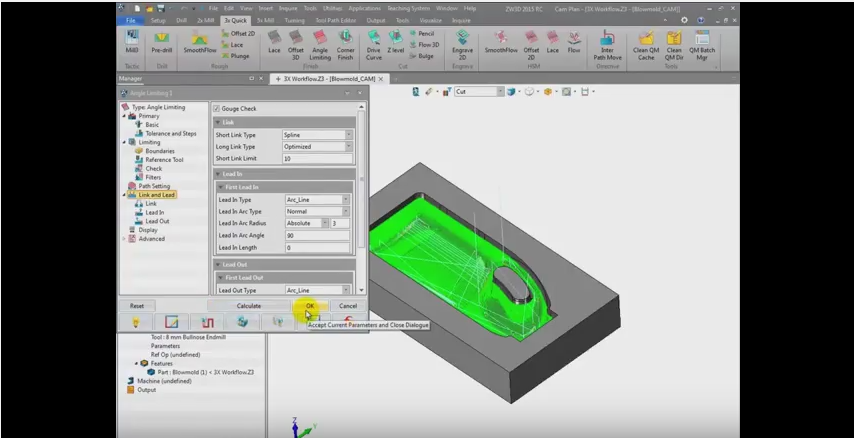Expand the Advanced tree node

[124, 239]
